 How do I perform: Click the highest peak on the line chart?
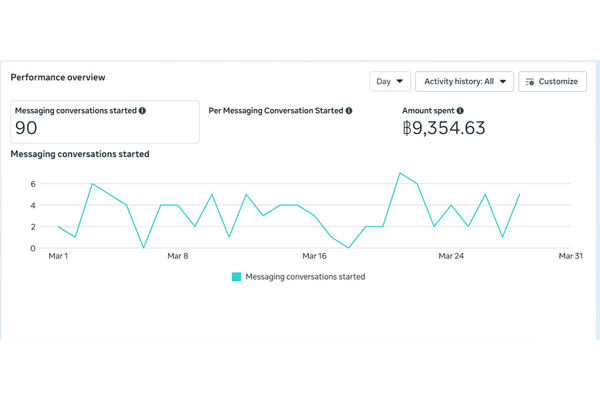point(400,173)
